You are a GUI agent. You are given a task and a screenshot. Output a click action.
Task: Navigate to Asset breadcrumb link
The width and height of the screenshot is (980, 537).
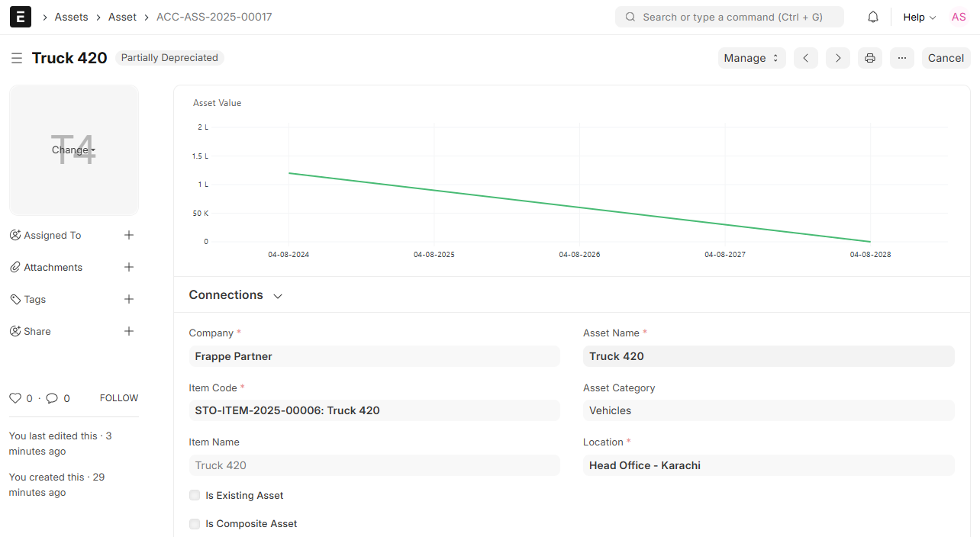tap(122, 17)
